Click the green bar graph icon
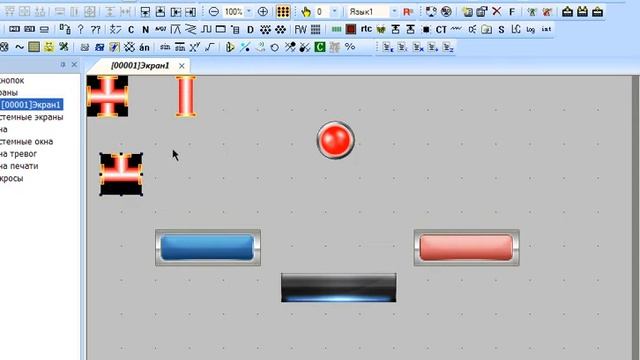Image resolution: width=640 pixels, height=360 pixels. 336,29
